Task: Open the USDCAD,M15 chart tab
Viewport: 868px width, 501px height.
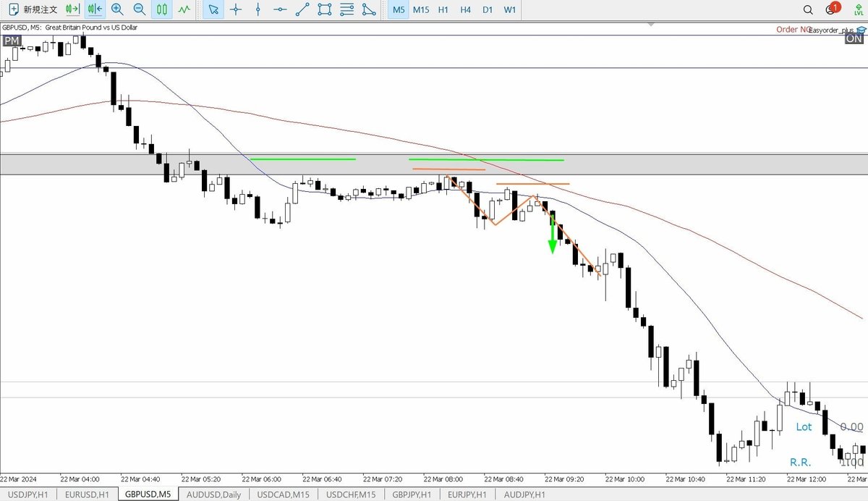Action: (285, 494)
